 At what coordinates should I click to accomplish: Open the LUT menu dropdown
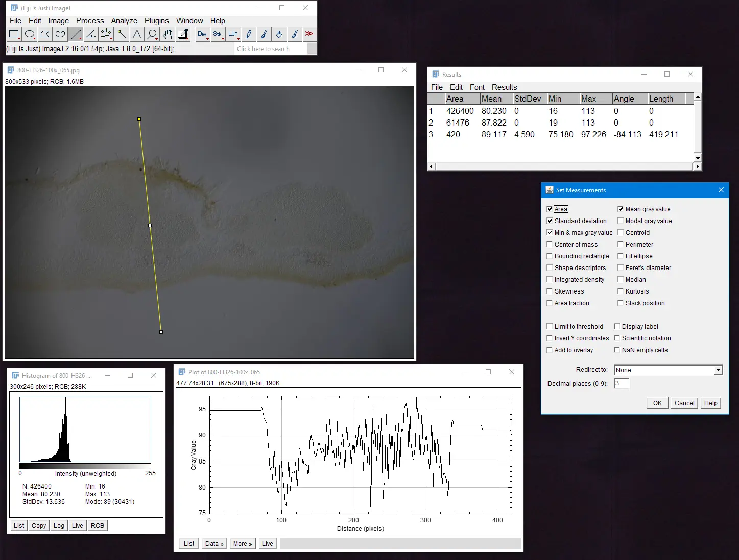click(x=233, y=34)
